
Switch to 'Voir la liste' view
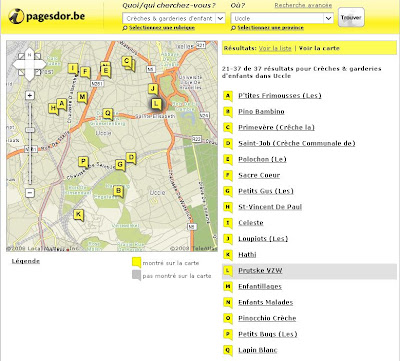point(275,48)
